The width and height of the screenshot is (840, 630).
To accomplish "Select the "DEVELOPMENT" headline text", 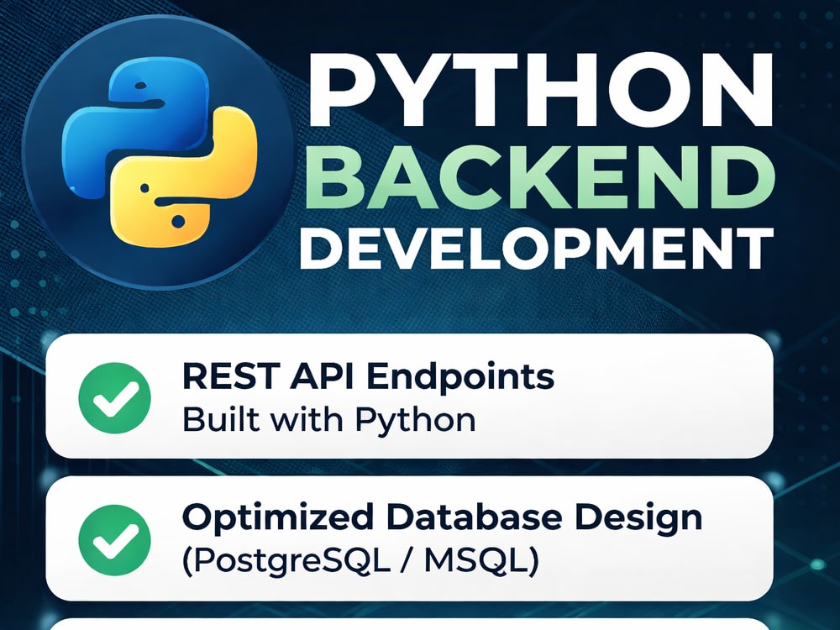I will [x=536, y=249].
